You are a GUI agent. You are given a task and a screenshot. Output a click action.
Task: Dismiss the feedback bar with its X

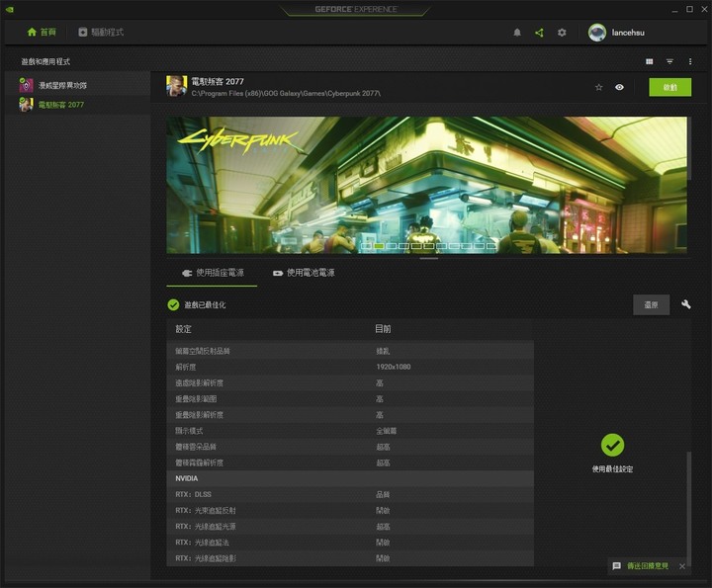click(682, 566)
